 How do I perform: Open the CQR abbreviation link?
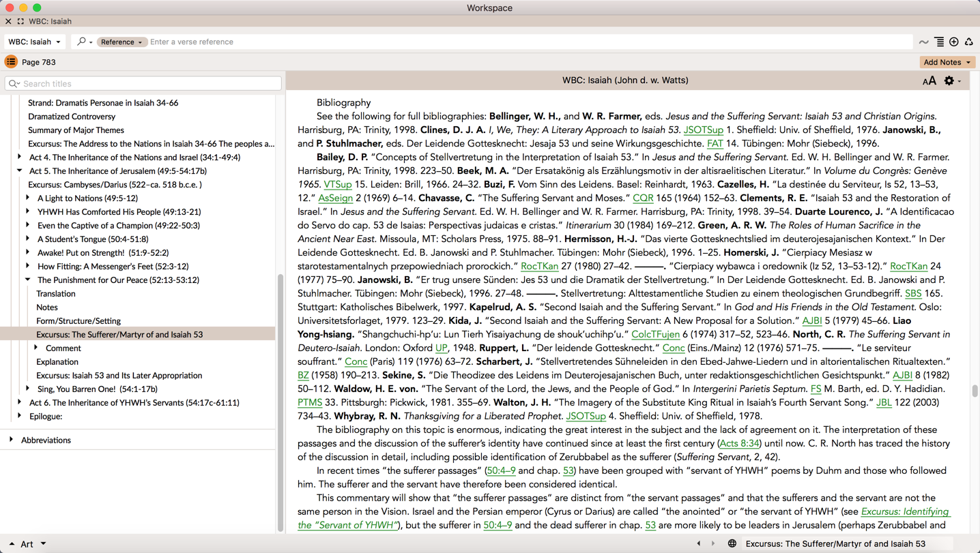(x=643, y=198)
